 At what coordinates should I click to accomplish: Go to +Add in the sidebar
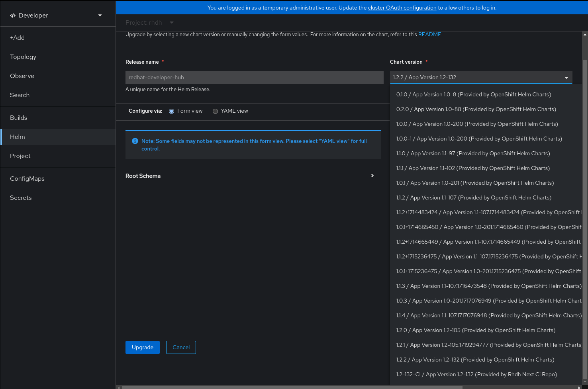58,38
